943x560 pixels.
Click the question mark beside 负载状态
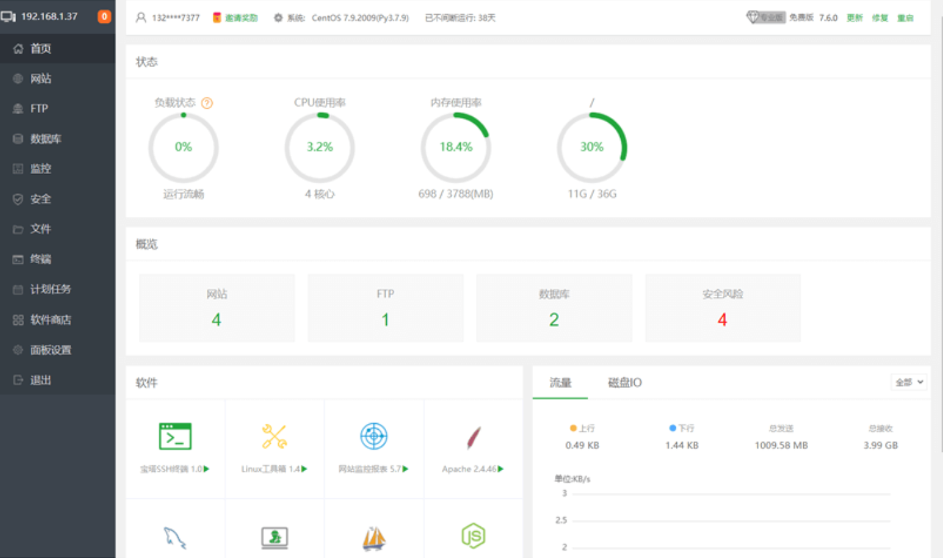207,103
